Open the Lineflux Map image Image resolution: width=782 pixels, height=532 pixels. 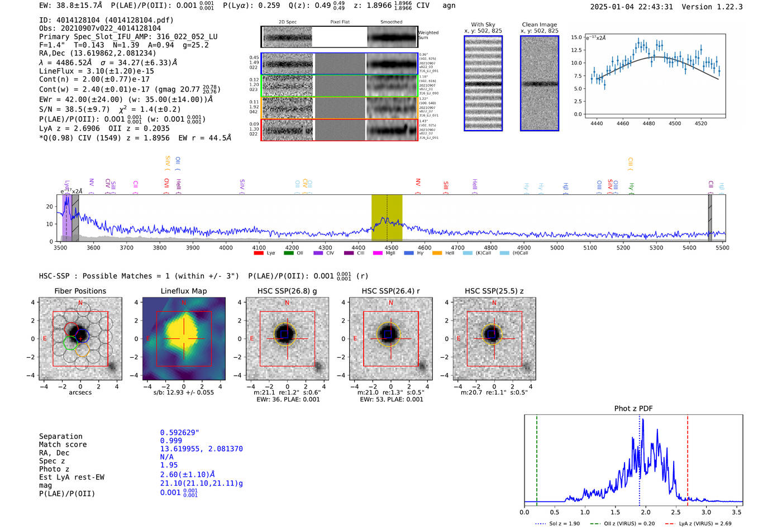(x=184, y=339)
